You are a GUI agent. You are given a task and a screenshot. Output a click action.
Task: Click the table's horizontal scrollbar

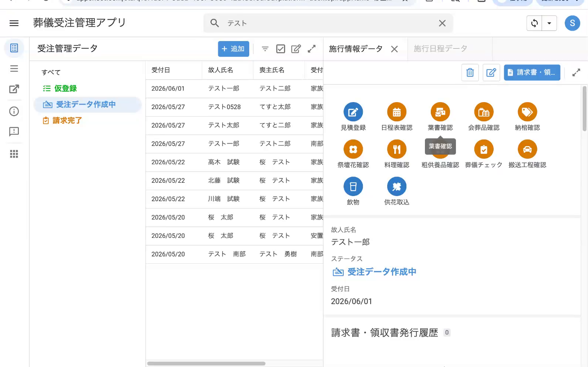206,364
